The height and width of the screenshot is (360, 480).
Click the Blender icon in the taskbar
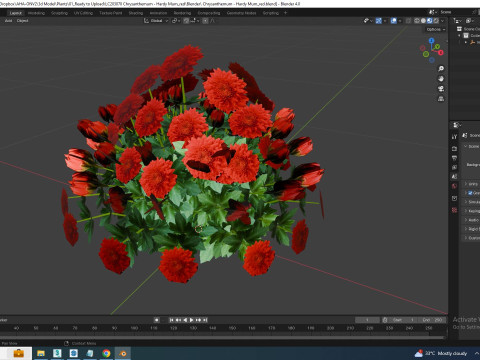click(x=123, y=353)
